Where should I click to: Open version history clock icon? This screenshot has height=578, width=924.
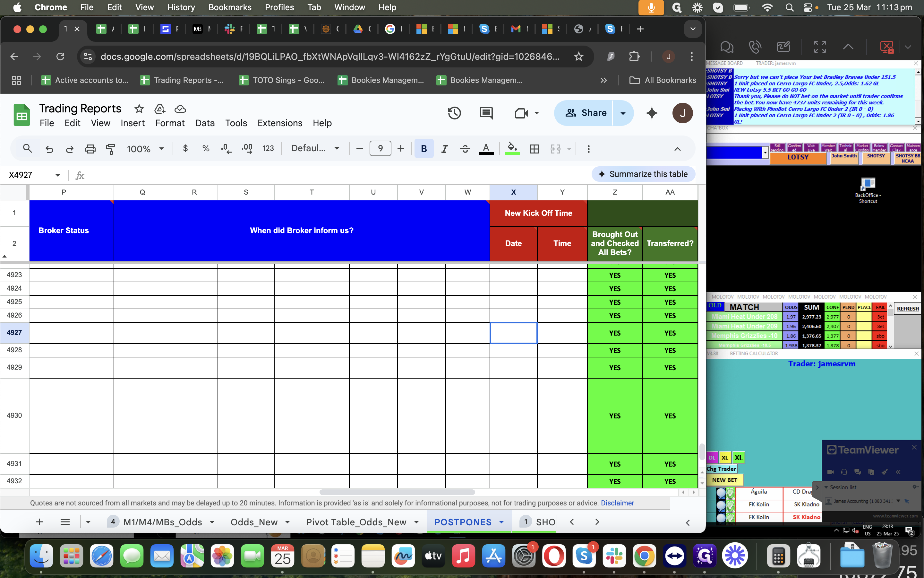pyautogui.click(x=454, y=113)
